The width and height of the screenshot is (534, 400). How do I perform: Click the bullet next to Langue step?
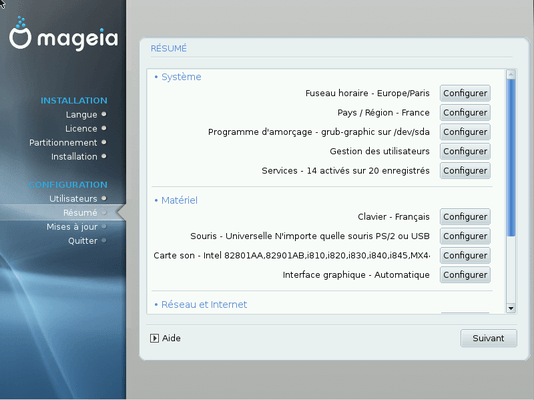coord(104,114)
